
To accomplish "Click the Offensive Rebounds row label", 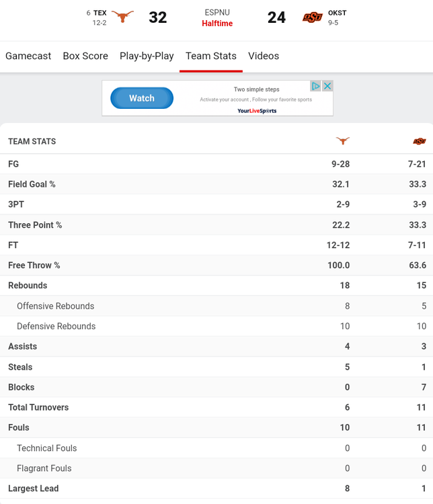I will click(x=55, y=306).
